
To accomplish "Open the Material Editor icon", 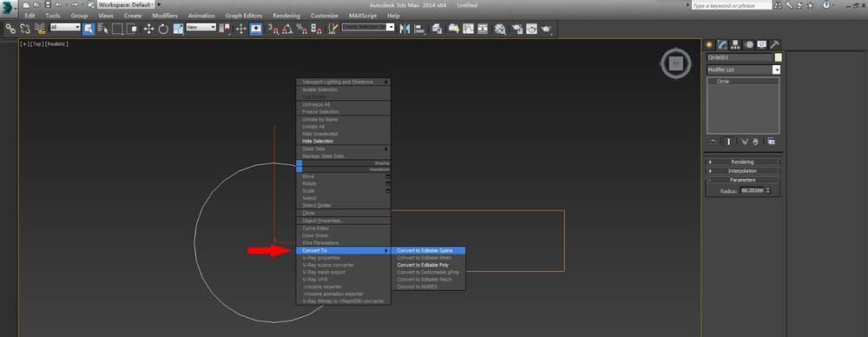I will click(500, 29).
